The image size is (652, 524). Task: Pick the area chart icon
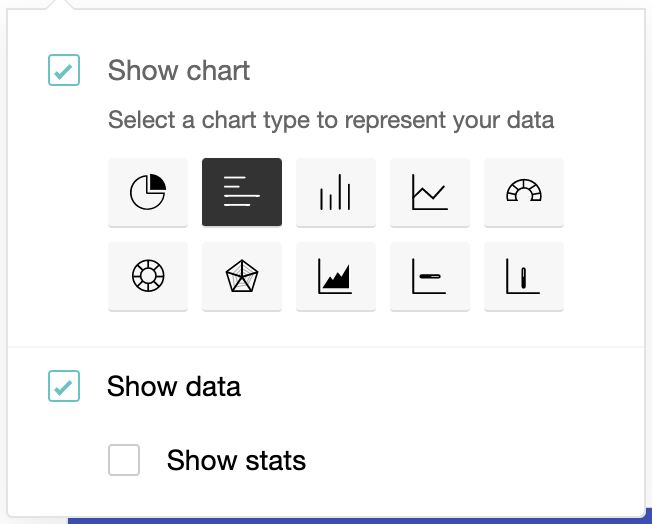(336, 276)
